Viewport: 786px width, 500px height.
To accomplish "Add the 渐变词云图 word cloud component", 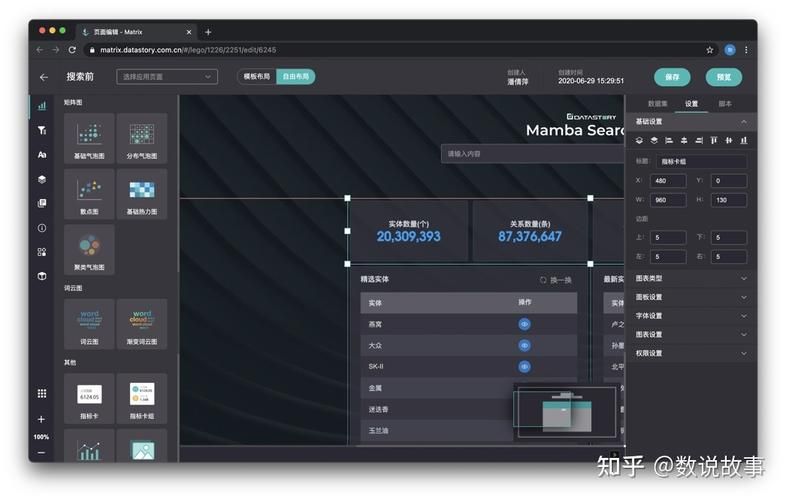I will pyautogui.click(x=142, y=324).
